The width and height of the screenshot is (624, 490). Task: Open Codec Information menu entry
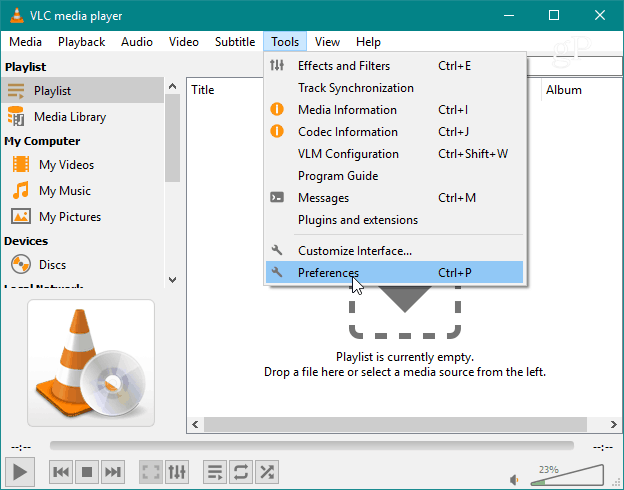point(394,132)
